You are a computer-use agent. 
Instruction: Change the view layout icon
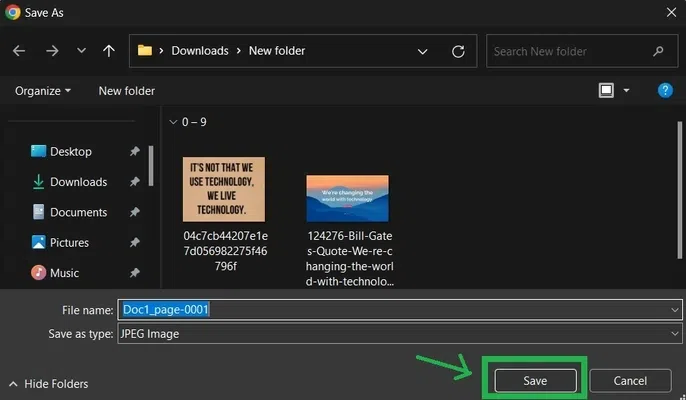[606, 91]
